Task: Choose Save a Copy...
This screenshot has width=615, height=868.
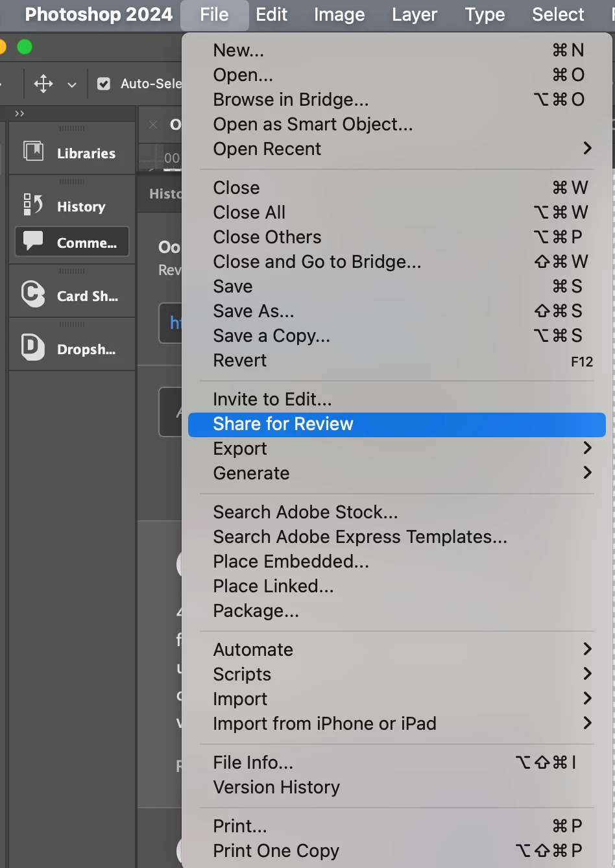Action: (x=396, y=335)
